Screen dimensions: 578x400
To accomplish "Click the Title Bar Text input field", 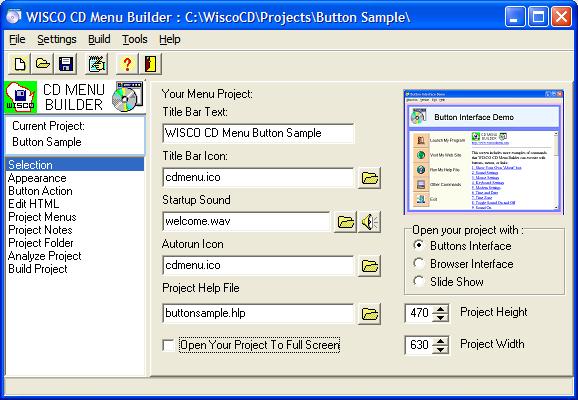I will point(258,133).
